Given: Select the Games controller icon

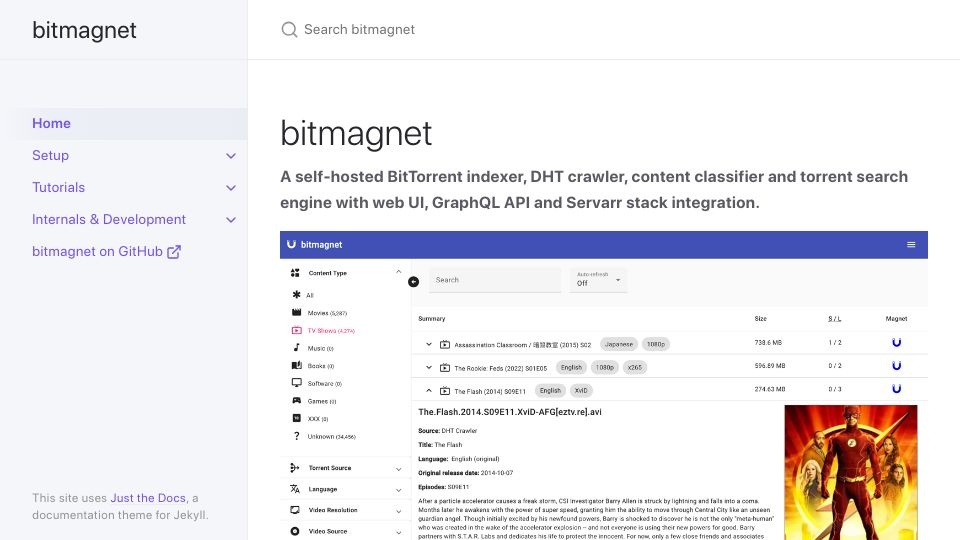Looking at the screenshot, I should pos(296,400).
